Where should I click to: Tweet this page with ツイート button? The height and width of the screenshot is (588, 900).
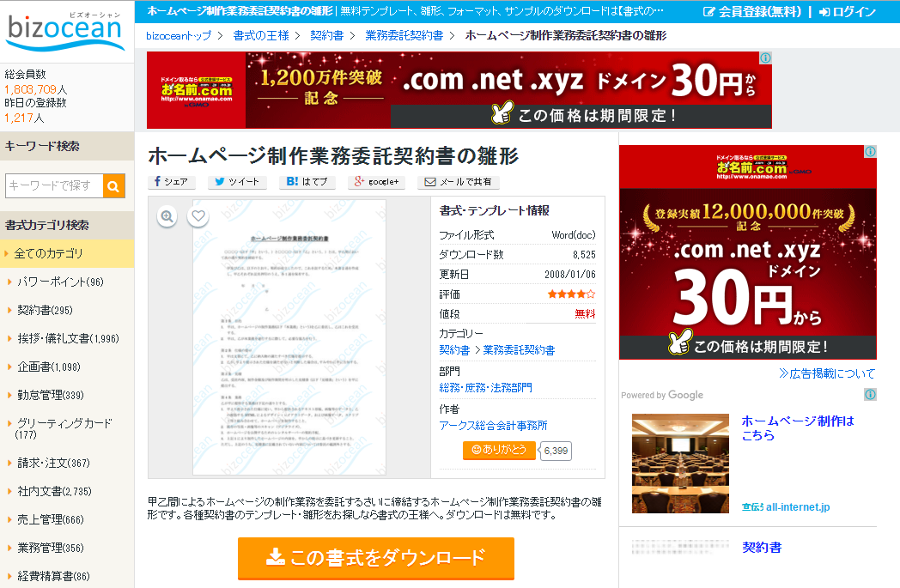237,182
